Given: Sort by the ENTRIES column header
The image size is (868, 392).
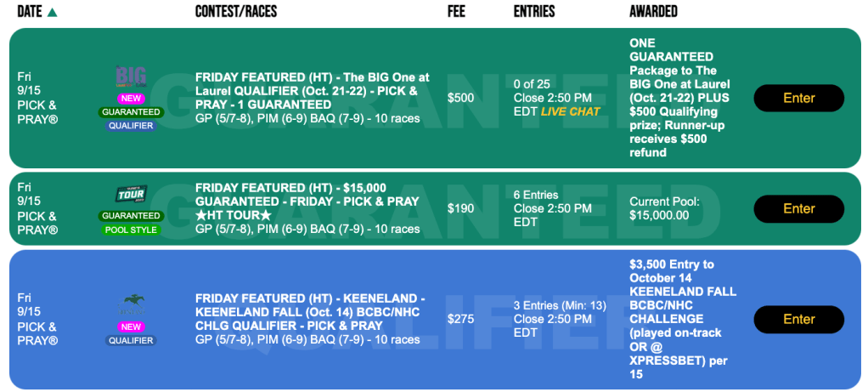Looking at the screenshot, I should point(534,12).
